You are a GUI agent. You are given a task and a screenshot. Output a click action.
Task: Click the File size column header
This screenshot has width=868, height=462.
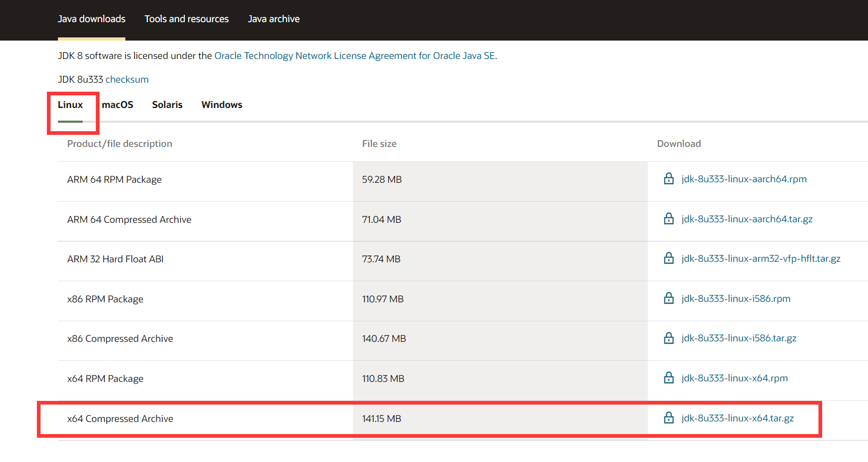pyautogui.click(x=379, y=144)
